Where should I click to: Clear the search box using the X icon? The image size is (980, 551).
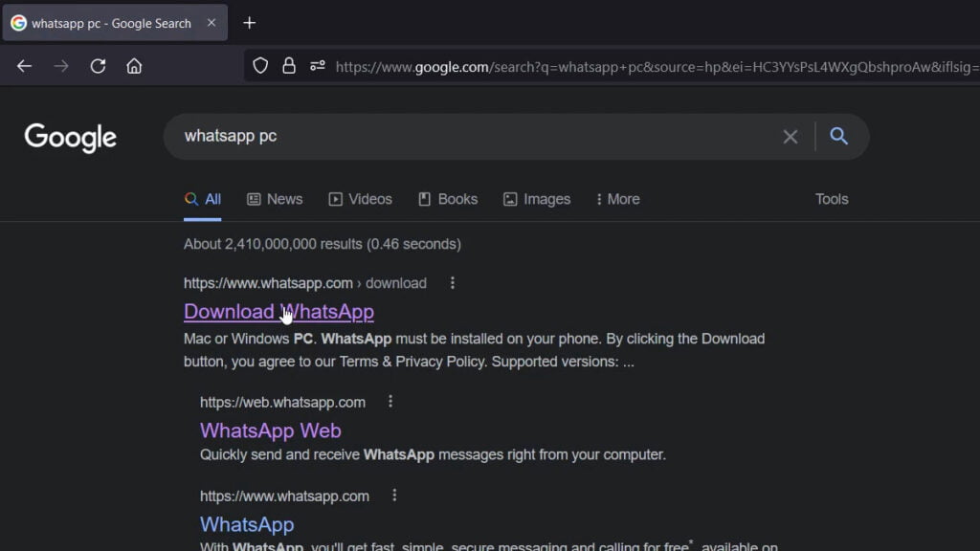[x=791, y=136]
